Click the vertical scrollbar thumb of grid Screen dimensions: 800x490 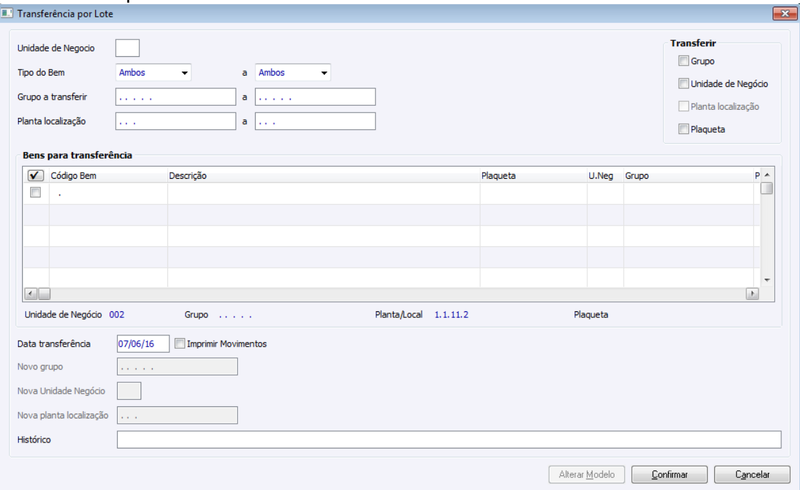point(767,188)
